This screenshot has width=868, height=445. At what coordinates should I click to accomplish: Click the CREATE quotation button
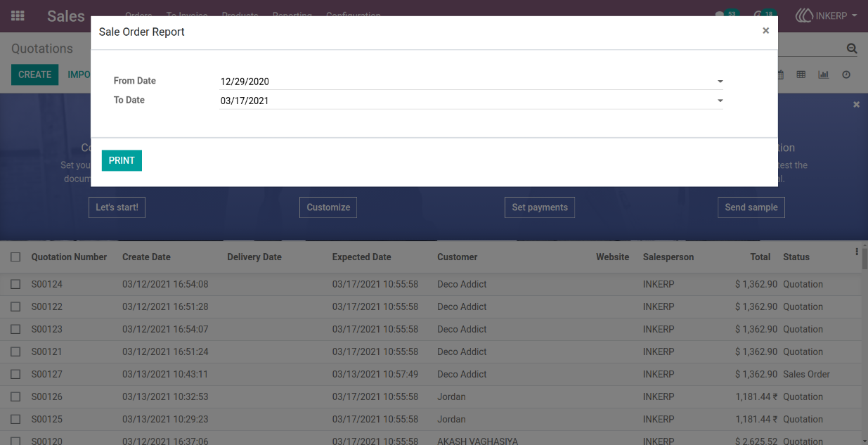34,75
